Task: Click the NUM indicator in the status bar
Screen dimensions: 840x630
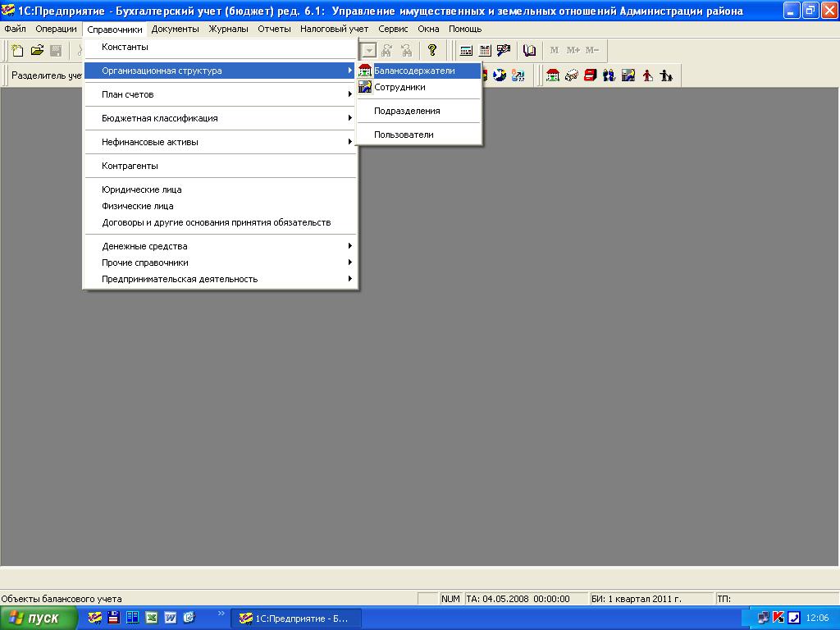Action: pyautogui.click(x=450, y=599)
